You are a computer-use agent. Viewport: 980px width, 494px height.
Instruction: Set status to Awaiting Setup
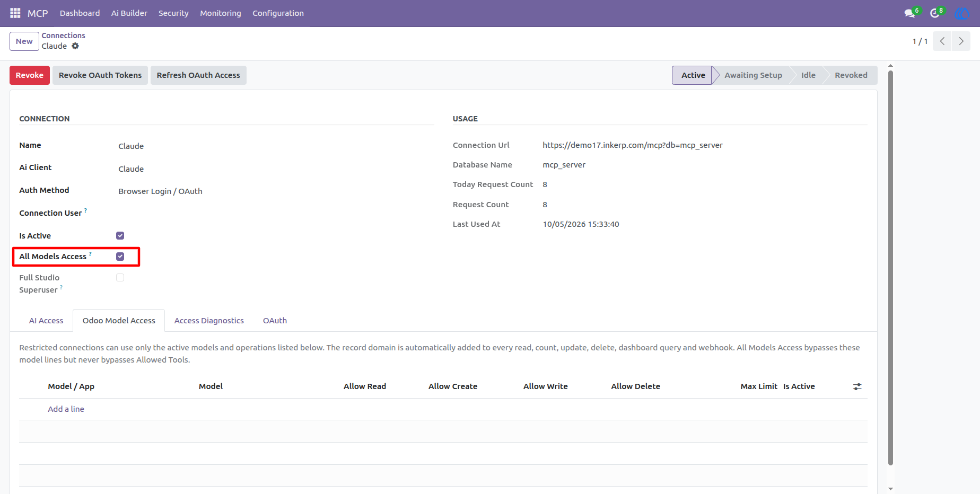click(x=753, y=75)
